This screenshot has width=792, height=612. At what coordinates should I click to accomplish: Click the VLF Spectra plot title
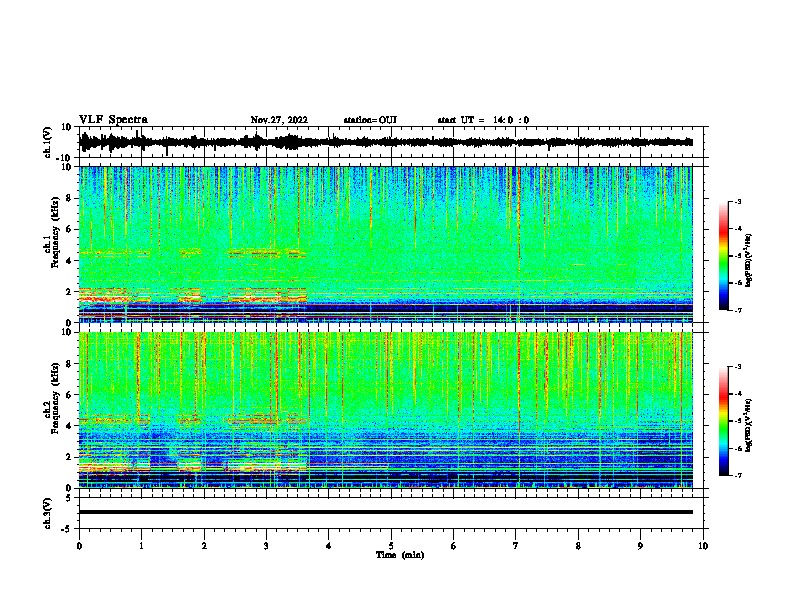pyautogui.click(x=113, y=119)
